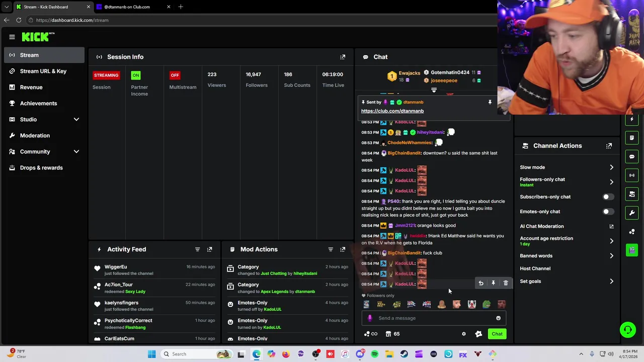Pop out the Session Info panel
The height and width of the screenshot is (362, 644).
coord(343,57)
